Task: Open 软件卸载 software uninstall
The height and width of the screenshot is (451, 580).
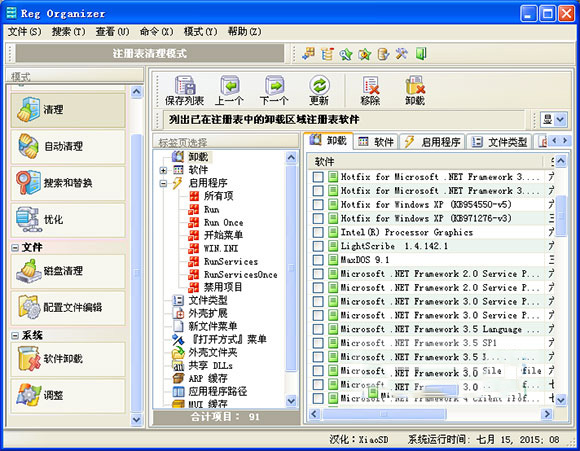Action: point(68,359)
